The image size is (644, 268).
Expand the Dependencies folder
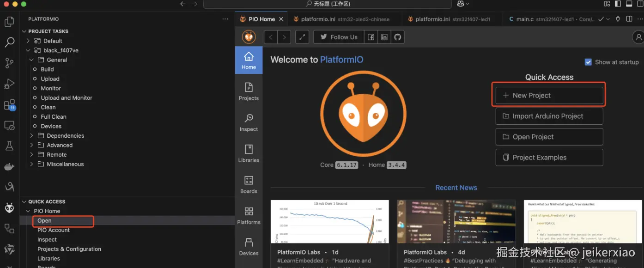pyautogui.click(x=31, y=135)
